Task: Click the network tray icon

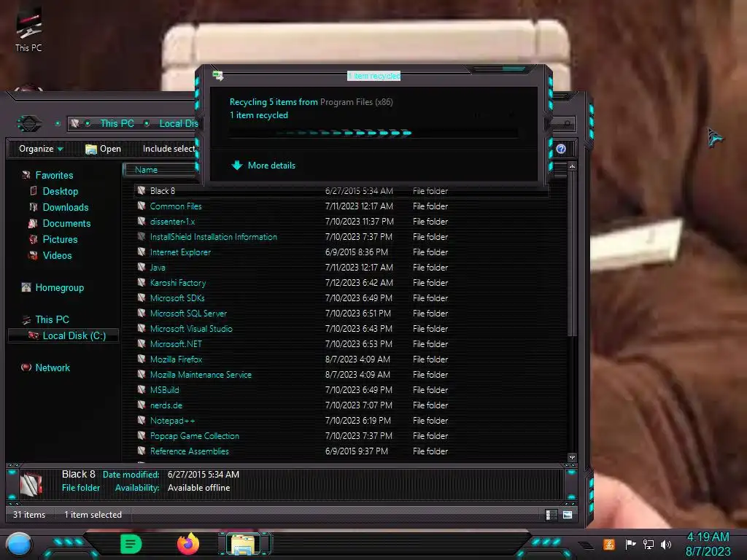Action: 649,544
